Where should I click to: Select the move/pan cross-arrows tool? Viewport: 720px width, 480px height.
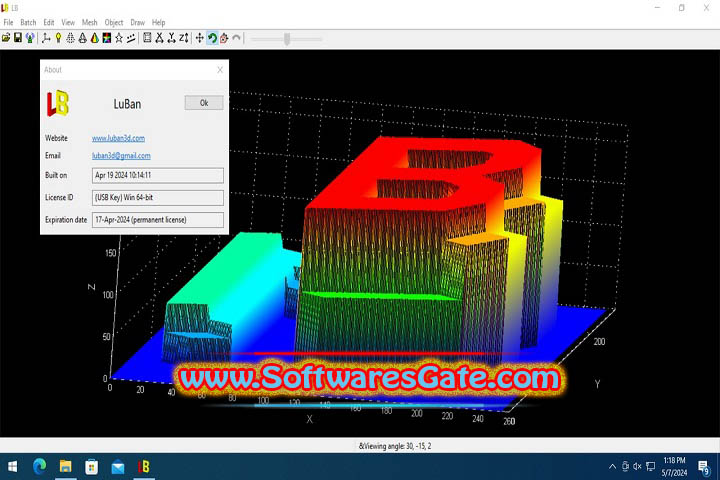(x=200, y=38)
